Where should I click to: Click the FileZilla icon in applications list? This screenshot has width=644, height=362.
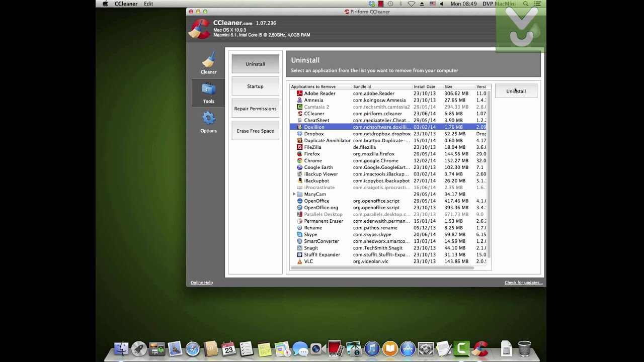pyautogui.click(x=299, y=147)
